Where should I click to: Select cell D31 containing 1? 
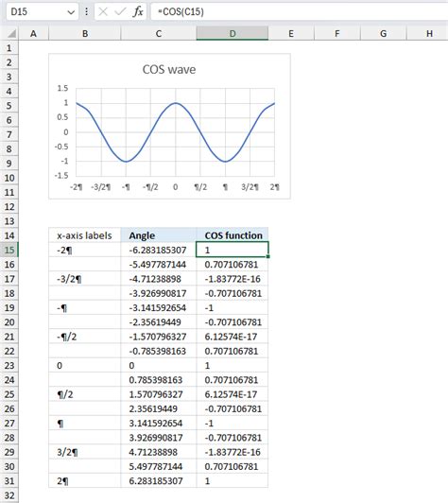(233, 481)
